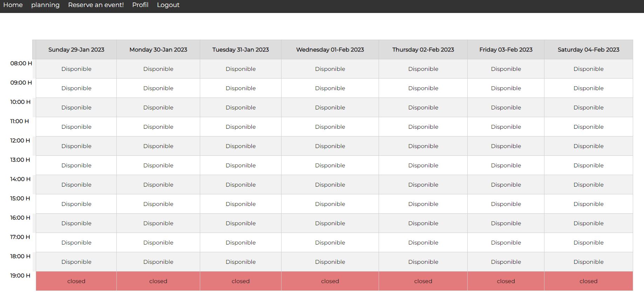Viewport: 644px width, 301px height.
Task: Select Wednesday 01-Feb 09:00 Disponible slot
Action: [330, 88]
